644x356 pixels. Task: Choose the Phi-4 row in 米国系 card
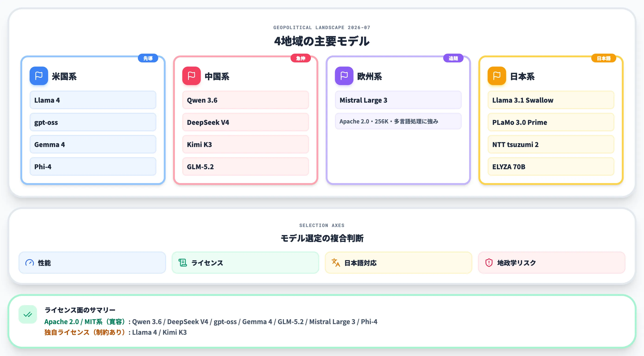pyautogui.click(x=93, y=166)
